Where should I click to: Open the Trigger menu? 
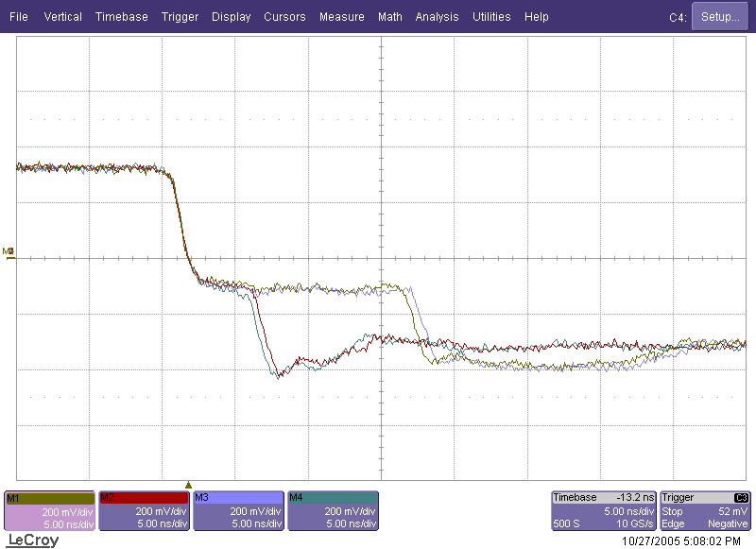180,17
